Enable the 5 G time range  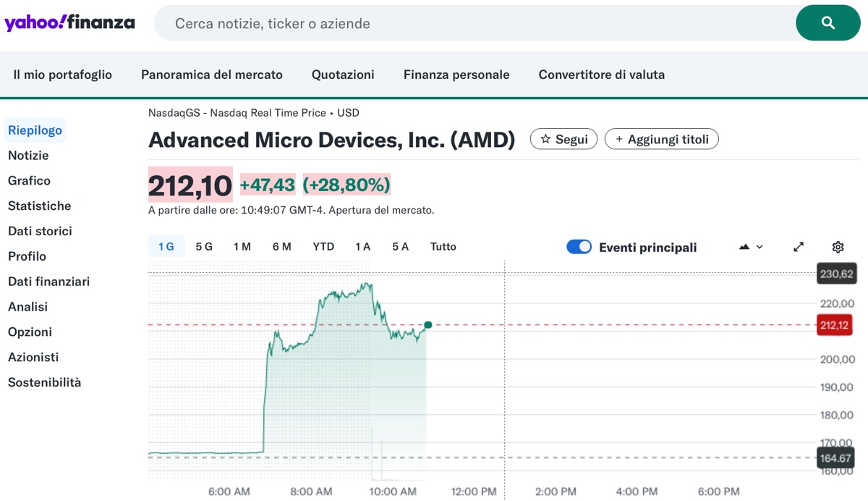point(203,246)
